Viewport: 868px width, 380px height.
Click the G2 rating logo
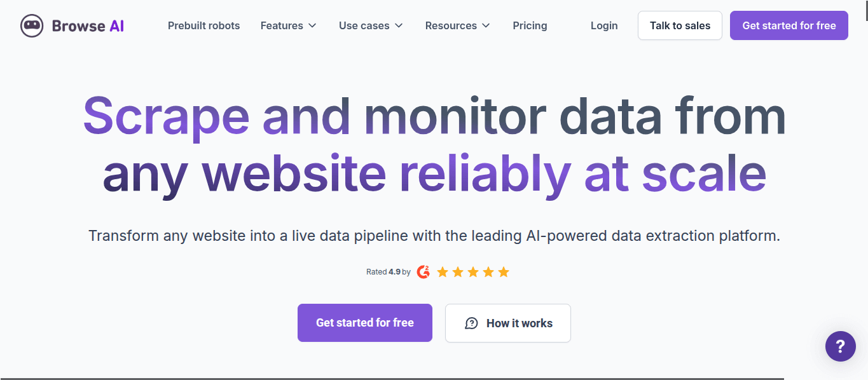click(x=424, y=272)
